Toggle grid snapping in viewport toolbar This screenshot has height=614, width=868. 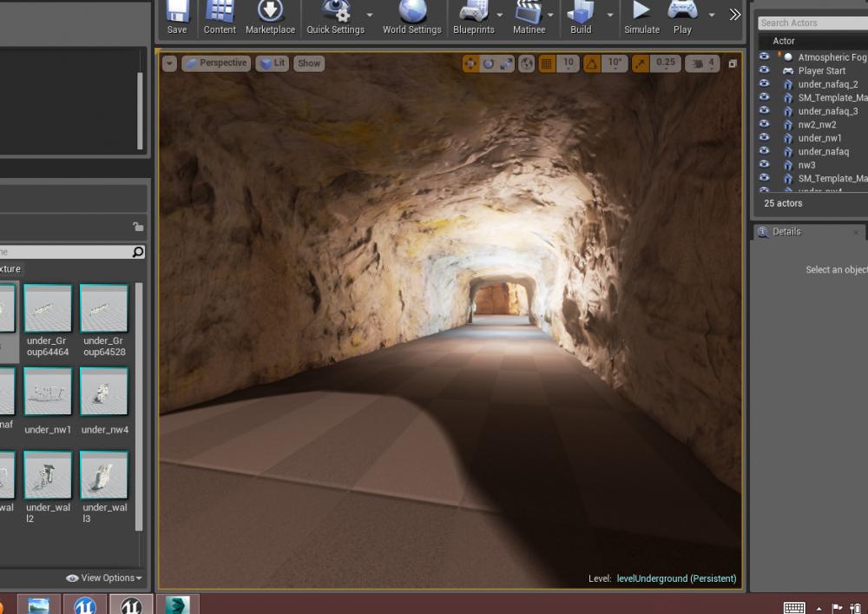(547, 63)
